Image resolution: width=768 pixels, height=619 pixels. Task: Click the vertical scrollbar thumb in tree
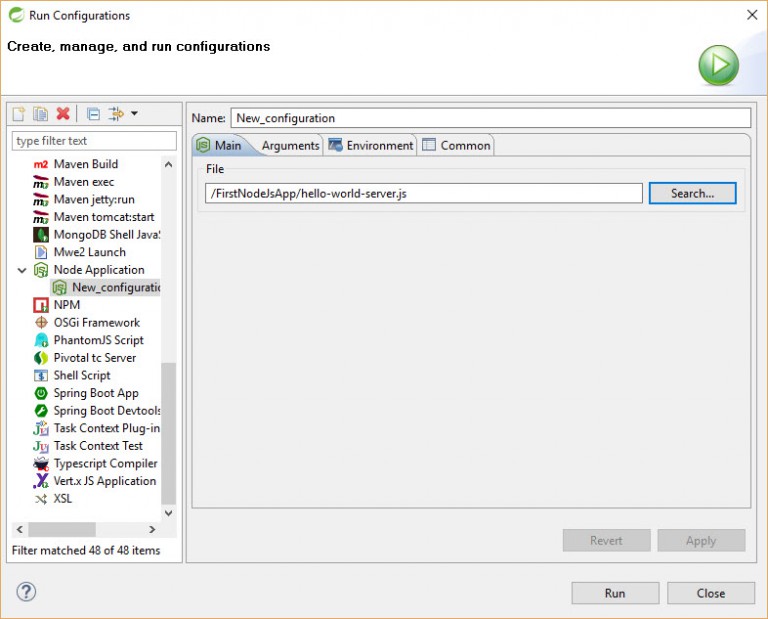[x=168, y=433]
